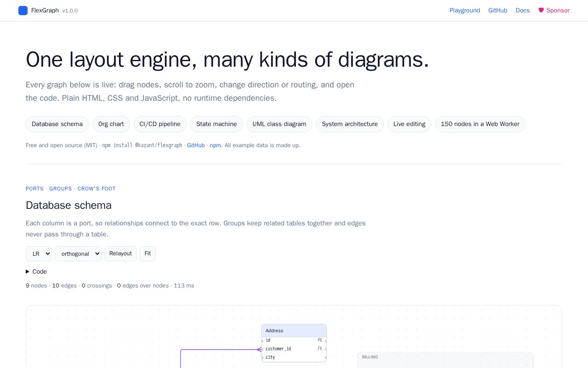Click the Database schema heading
The height and width of the screenshot is (368, 588).
click(68, 205)
